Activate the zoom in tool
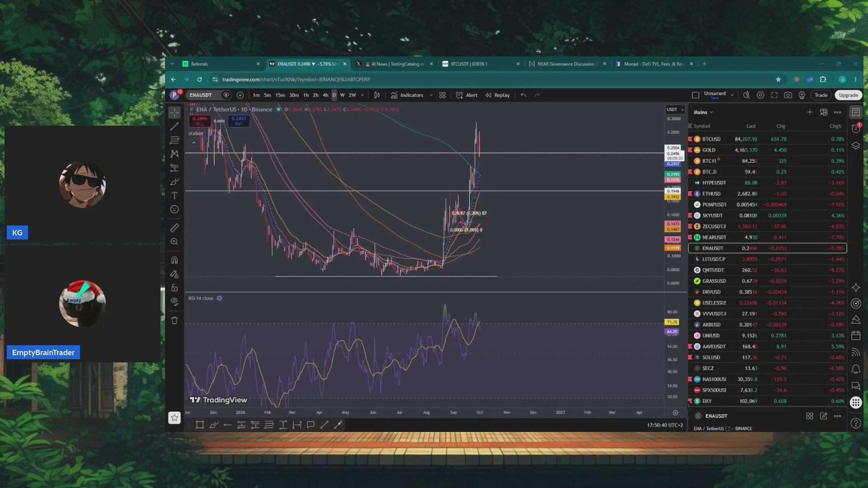The image size is (868, 488). coord(175,242)
